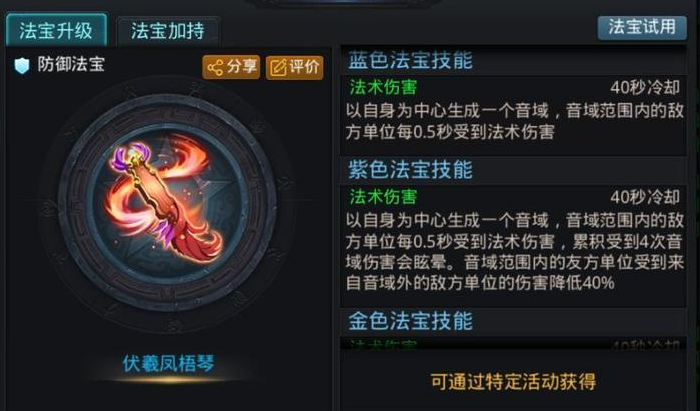700x411 pixels.
Task: Click 法术伤害 label under blue skill
Action: [x=383, y=87]
